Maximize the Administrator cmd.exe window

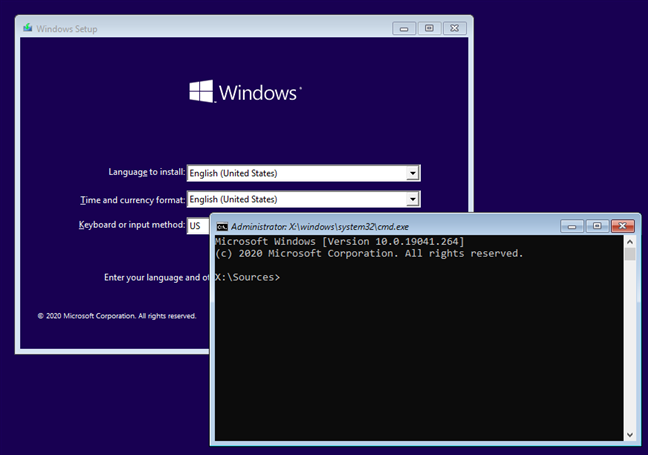tap(597, 226)
